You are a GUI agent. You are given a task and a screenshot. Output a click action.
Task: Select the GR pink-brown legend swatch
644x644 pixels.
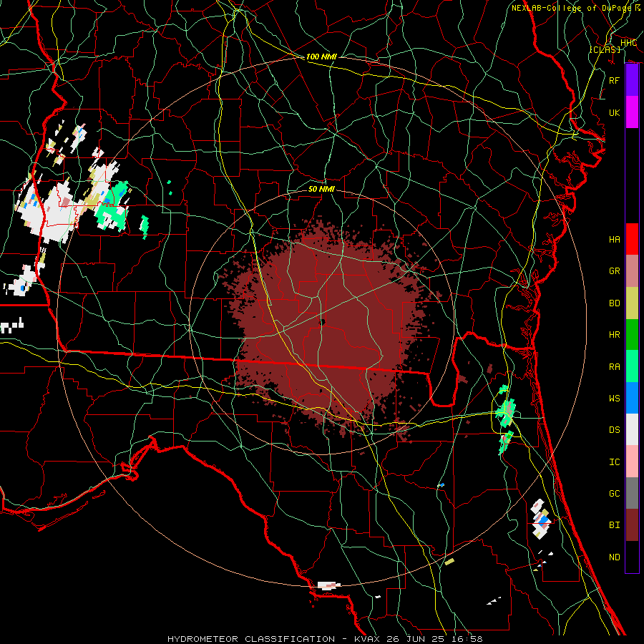[x=632, y=270]
